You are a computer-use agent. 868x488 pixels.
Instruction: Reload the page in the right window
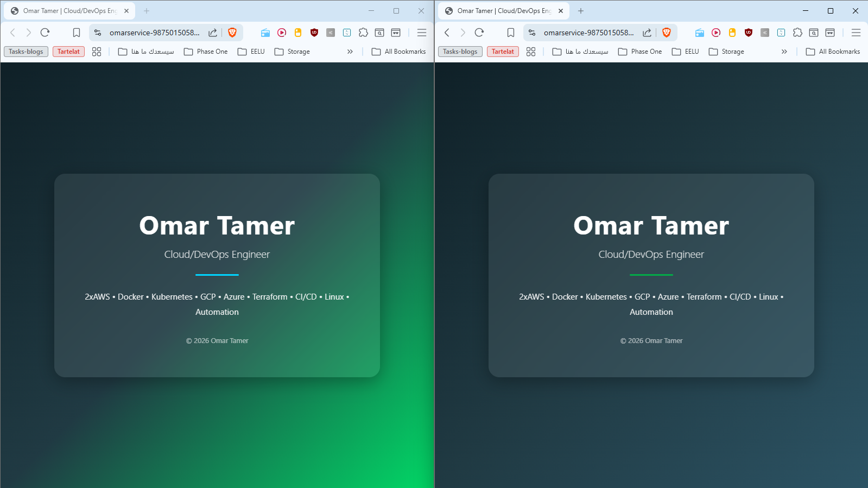(x=479, y=33)
